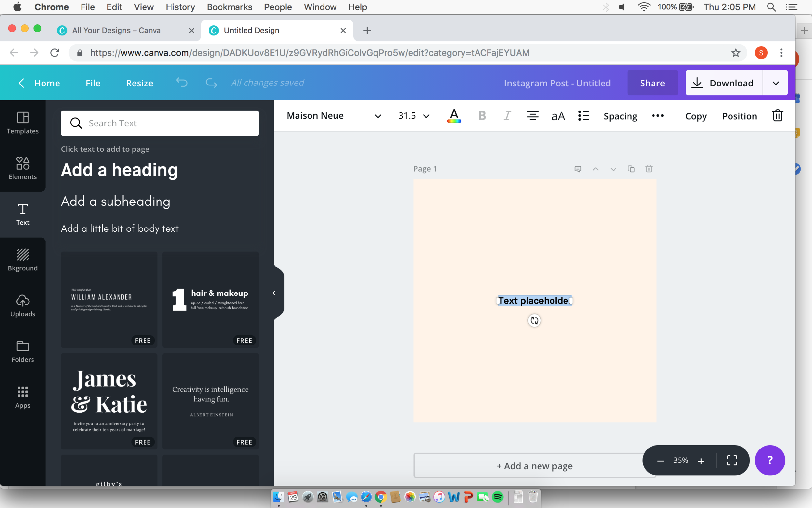Open the Bkground sidebar panel
The image size is (812, 508).
click(23, 260)
